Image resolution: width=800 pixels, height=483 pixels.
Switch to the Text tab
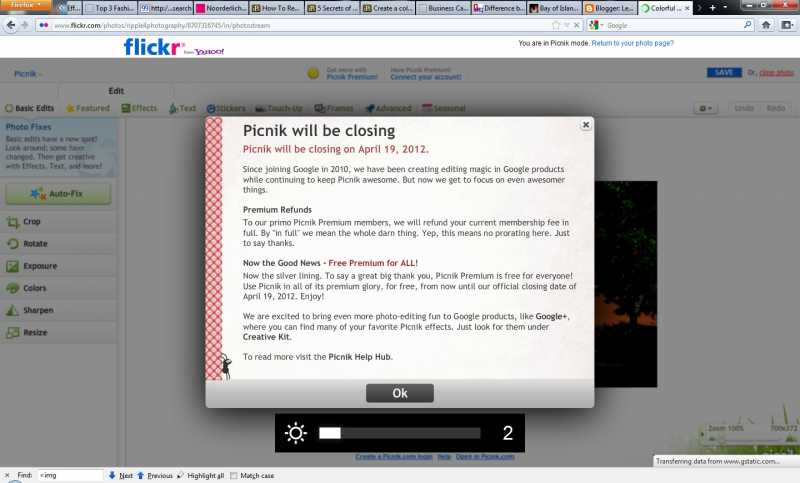(182, 108)
